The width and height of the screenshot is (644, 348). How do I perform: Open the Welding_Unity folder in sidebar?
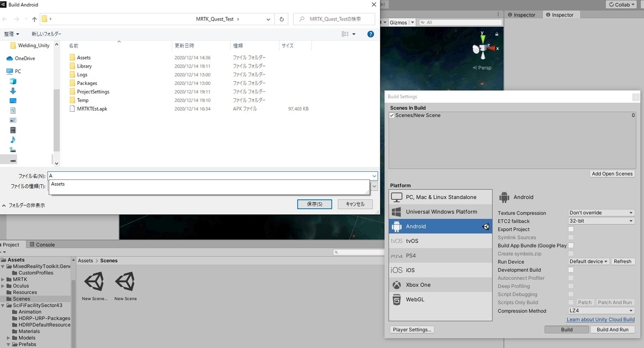(x=30, y=46)
